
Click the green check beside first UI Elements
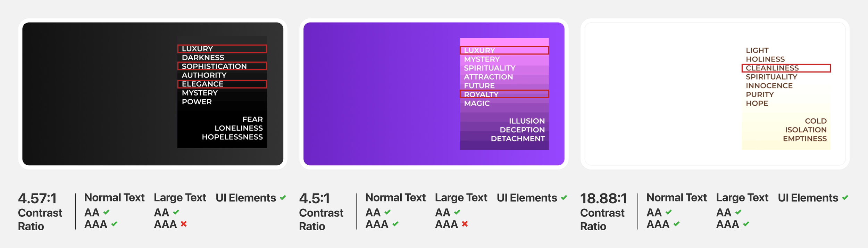283,198
